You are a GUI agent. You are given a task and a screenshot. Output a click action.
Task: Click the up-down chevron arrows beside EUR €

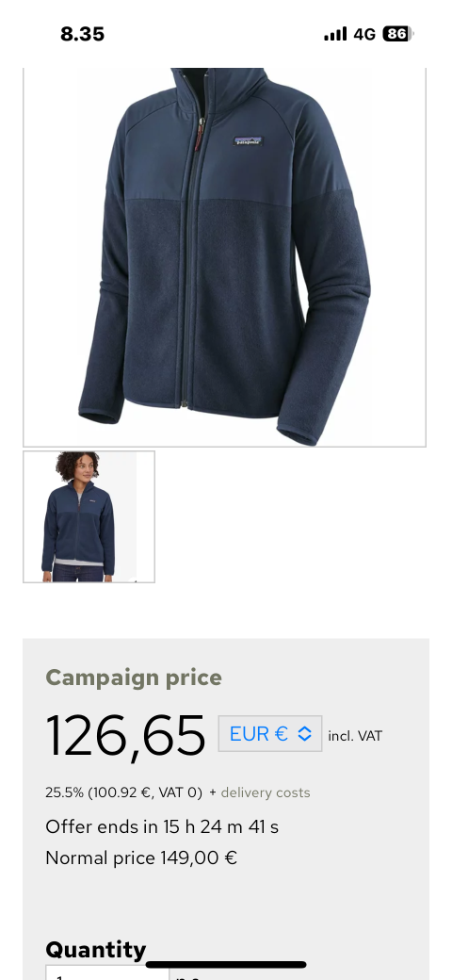[304, 734]
